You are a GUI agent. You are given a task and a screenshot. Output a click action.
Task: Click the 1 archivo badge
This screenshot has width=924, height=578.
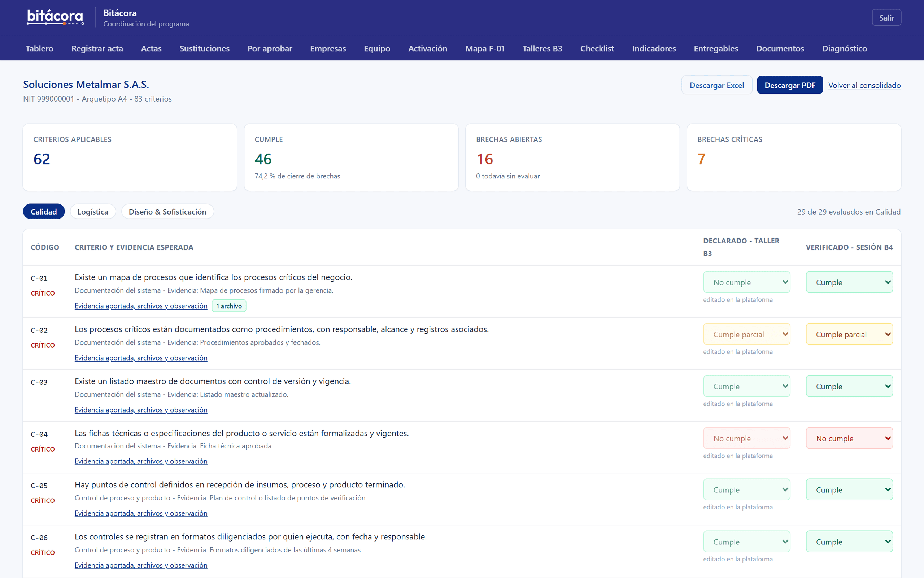(229, 306)
